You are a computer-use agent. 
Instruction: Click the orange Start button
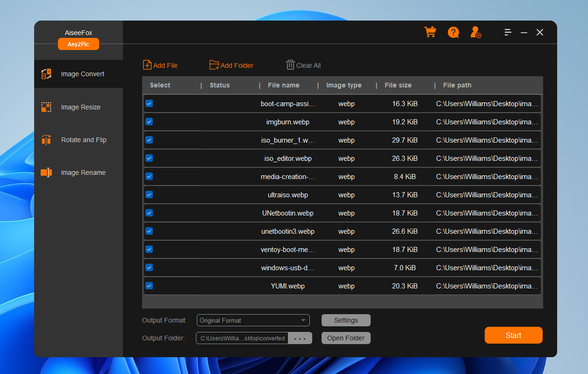513,335
